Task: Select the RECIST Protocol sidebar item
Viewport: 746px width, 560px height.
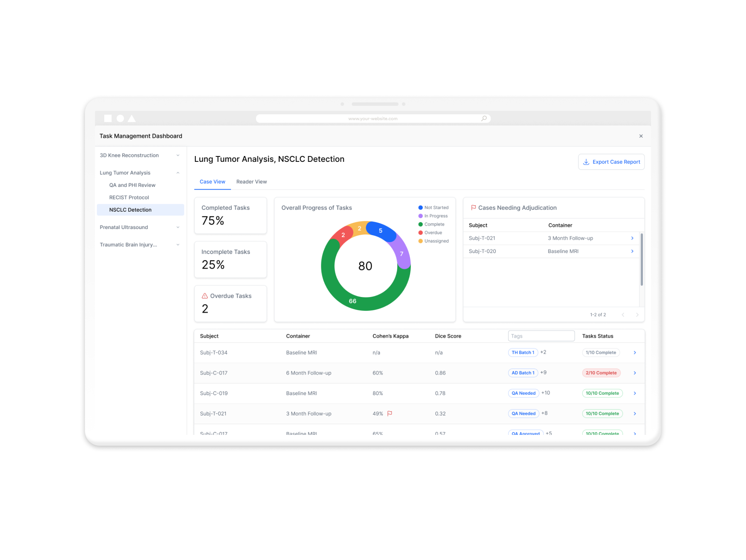Action: (129, 197)
